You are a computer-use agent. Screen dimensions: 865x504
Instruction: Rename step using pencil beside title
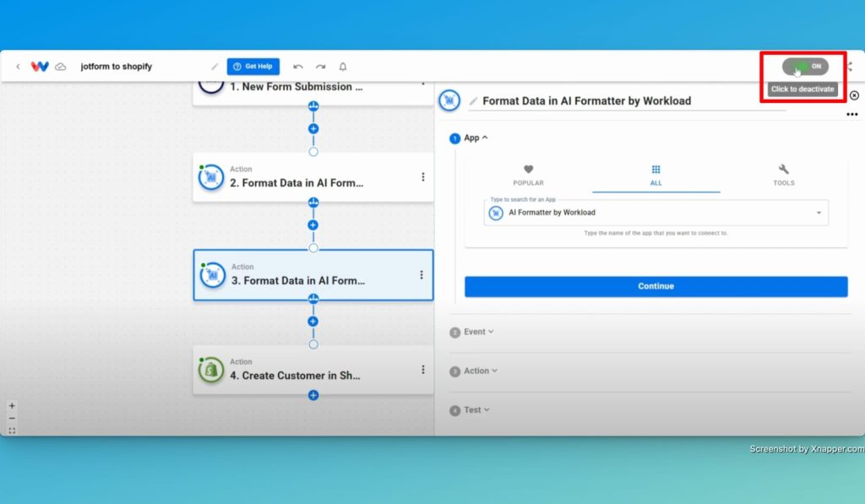pyautogui.click(x=473, y=101)
